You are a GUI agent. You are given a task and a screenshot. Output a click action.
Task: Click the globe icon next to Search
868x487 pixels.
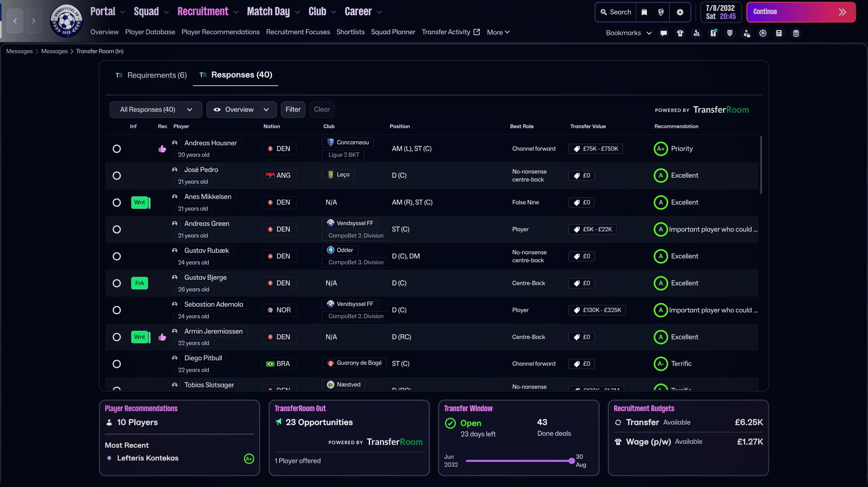tap(661, 12)
